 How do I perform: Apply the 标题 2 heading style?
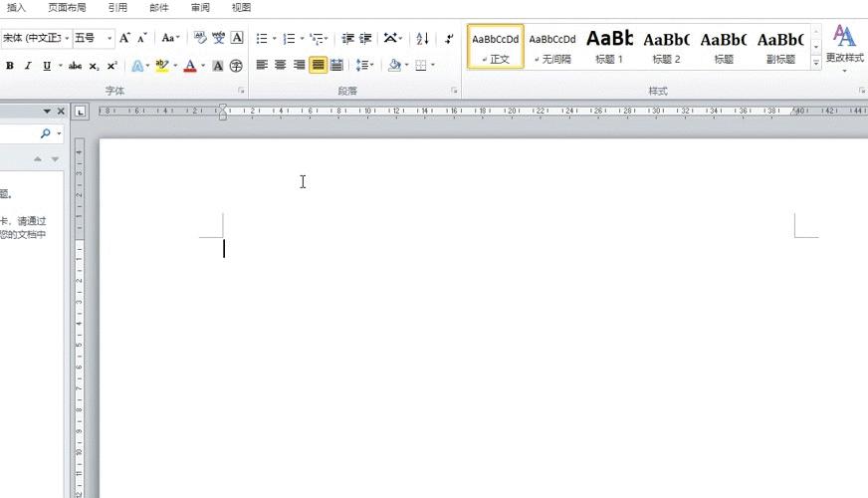pyautogui.click(x=666, y=47)
